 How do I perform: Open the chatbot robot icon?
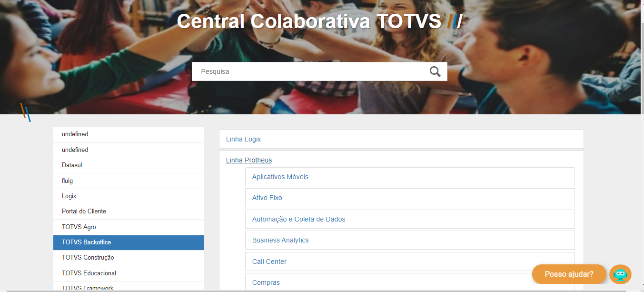(x=620, y=274)
